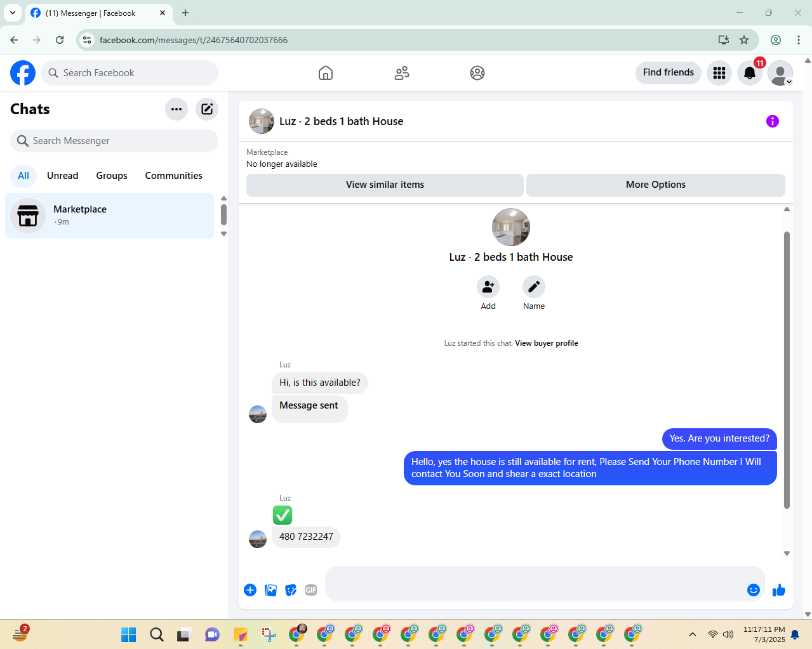Open Windows taskbar search
The height and width of the screenshot is (649, 812).
157,634
